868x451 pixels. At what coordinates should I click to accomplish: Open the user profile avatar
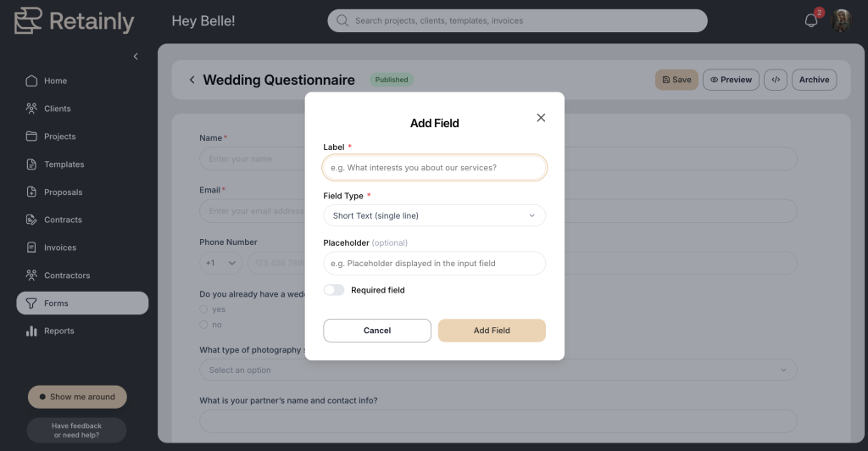click(x=842, y=20)
